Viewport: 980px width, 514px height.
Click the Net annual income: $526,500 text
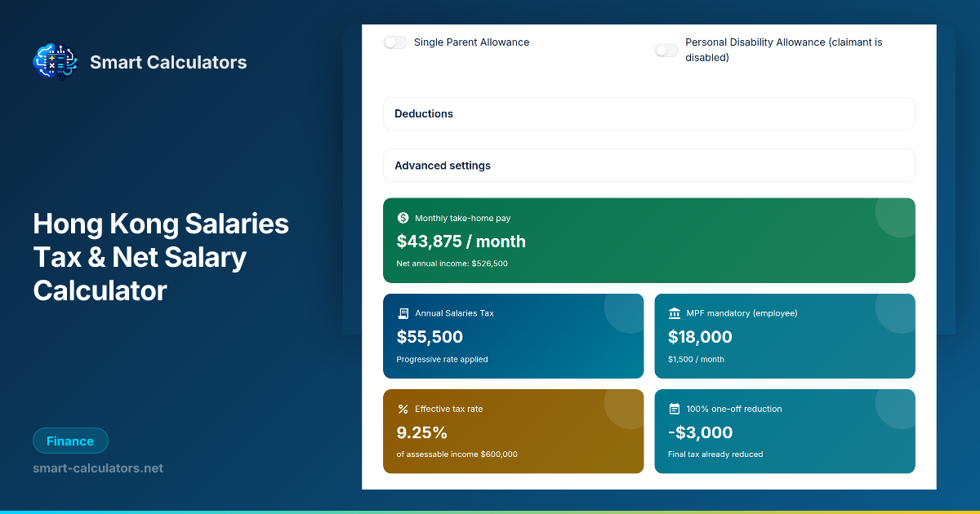[x=452, y=264]
